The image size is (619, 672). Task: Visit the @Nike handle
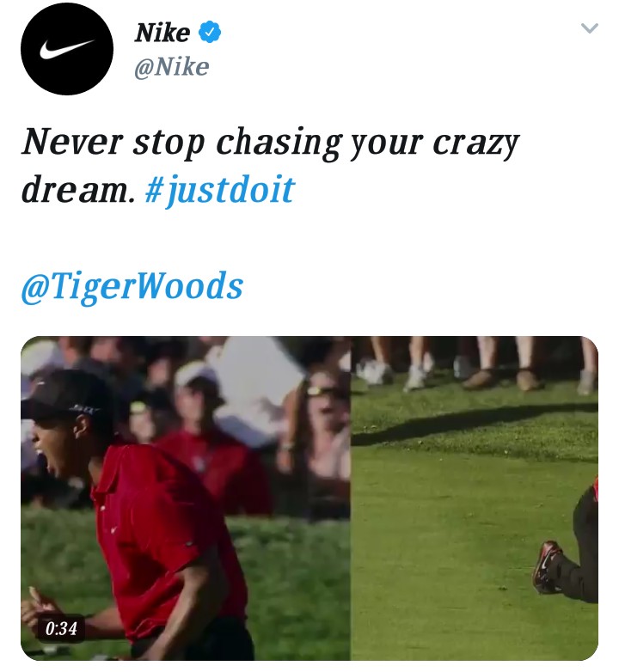click(x=172, y=67)
